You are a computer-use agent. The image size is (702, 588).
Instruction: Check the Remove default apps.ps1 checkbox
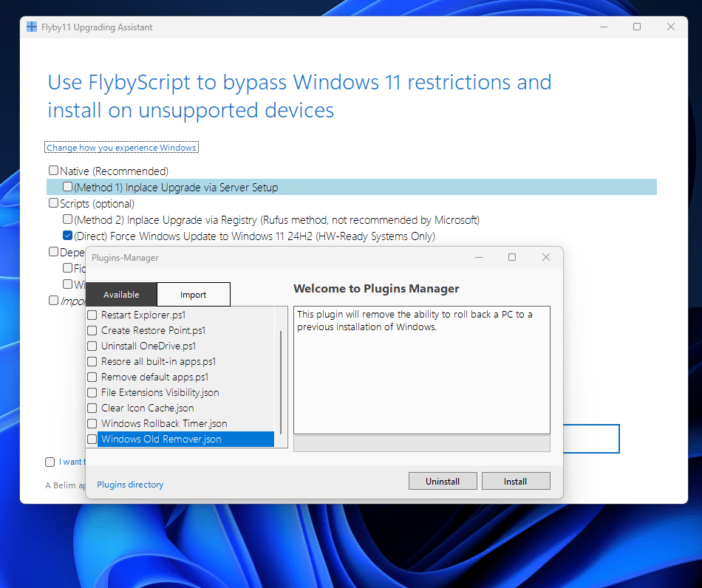(92, 377)
